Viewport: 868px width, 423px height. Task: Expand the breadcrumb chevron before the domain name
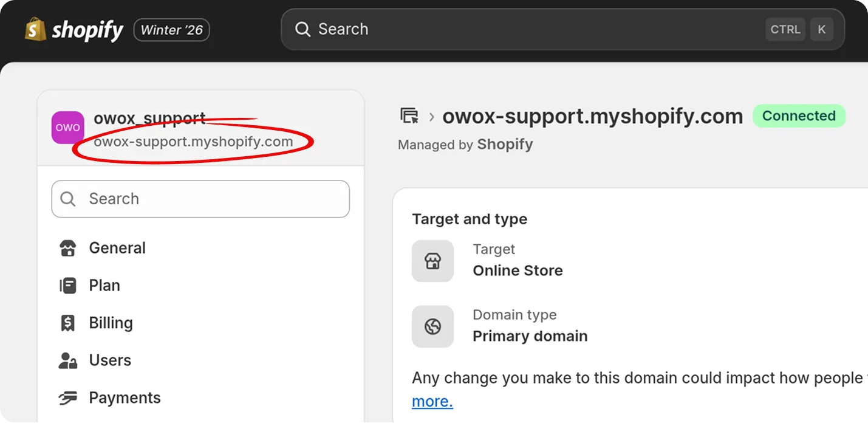(431, 116)
